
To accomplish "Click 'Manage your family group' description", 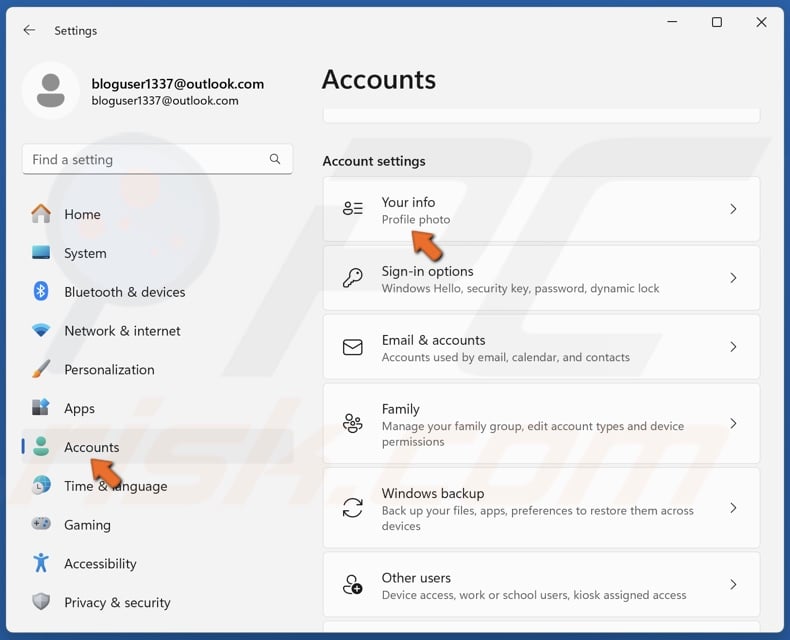I will 533,433.
